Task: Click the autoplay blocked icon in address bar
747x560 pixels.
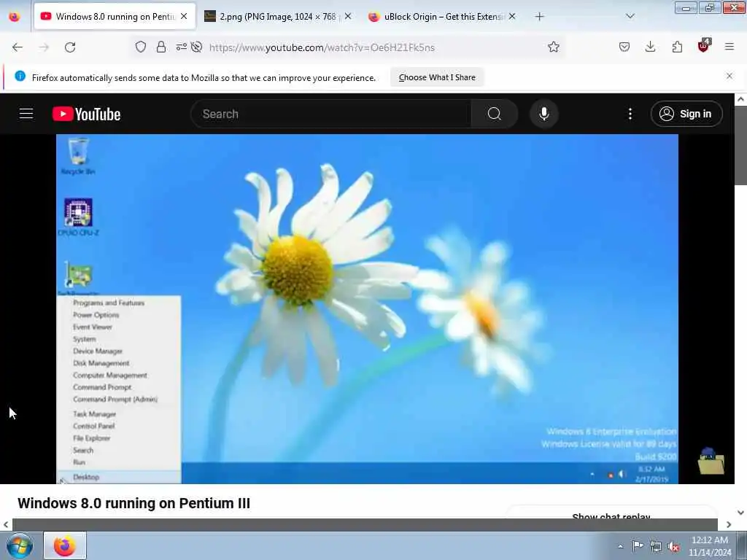Action: click(196, 47)
